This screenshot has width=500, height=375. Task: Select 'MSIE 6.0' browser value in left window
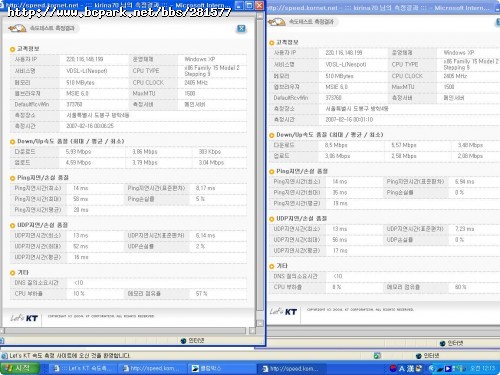tap(77, 93)
